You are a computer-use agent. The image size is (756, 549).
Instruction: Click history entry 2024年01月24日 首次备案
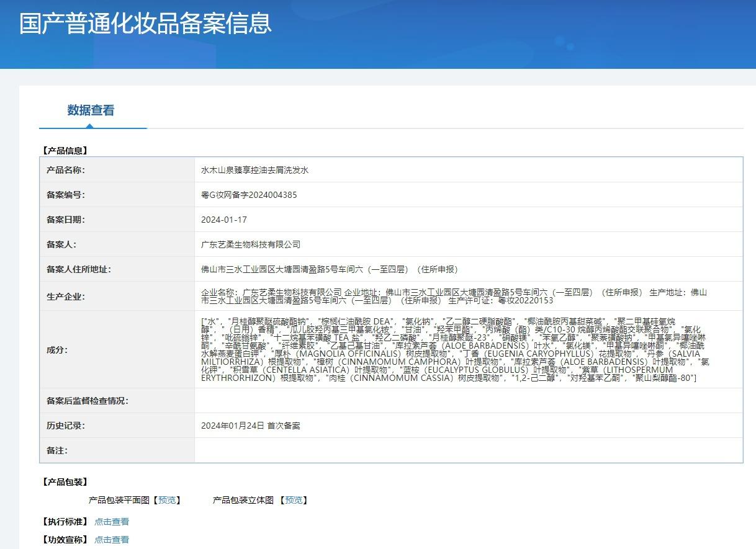(251, 426)
